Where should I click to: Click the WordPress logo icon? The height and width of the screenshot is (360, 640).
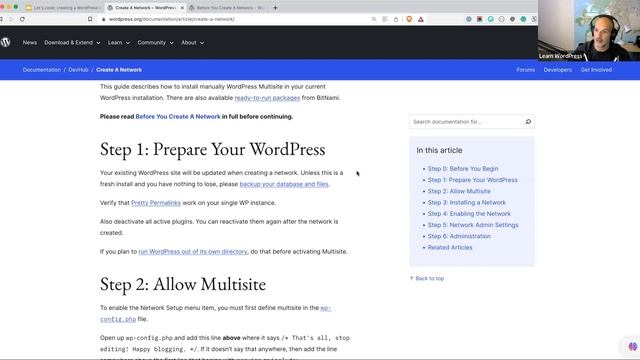pyautogui.click(x=5, y=42)
